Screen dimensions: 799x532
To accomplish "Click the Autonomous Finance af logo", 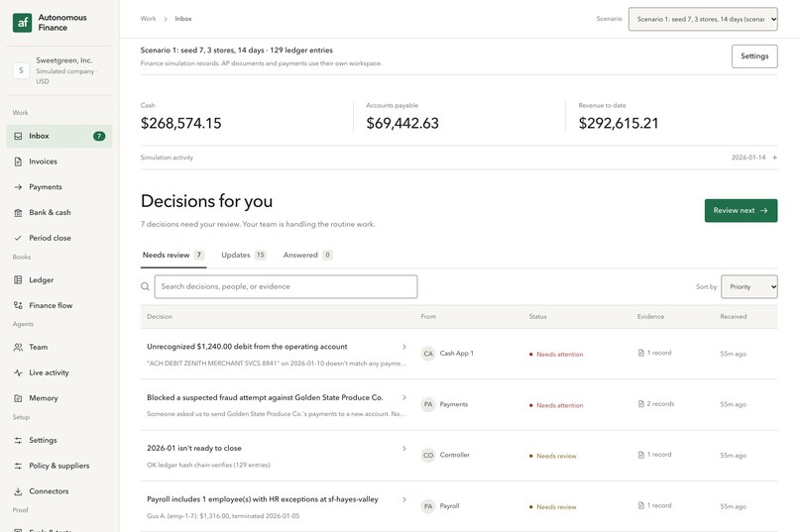I will (x=23, y=23).
